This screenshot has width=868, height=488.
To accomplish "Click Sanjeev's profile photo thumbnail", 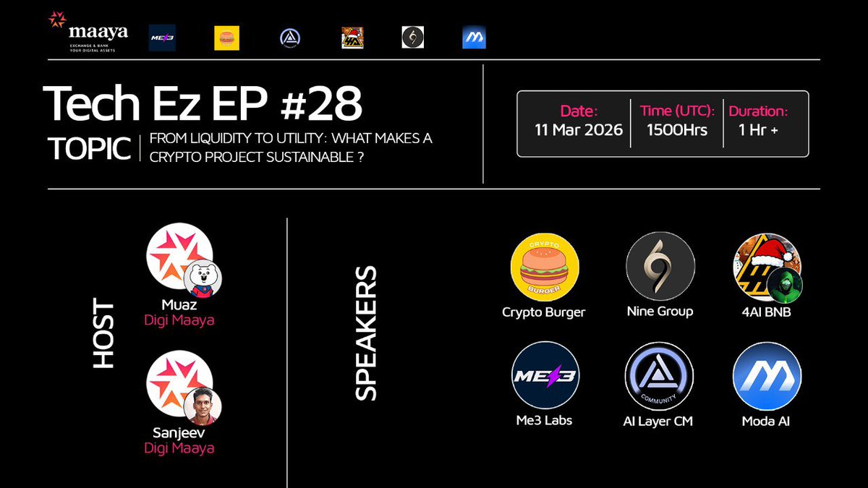I will point(203,407).
